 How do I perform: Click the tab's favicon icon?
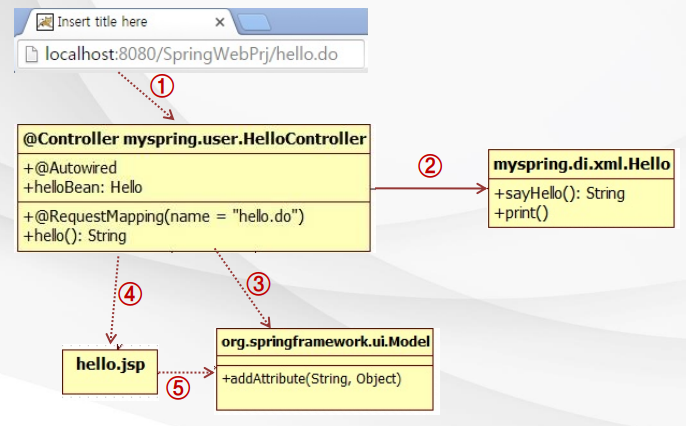(x=45, y=22)
